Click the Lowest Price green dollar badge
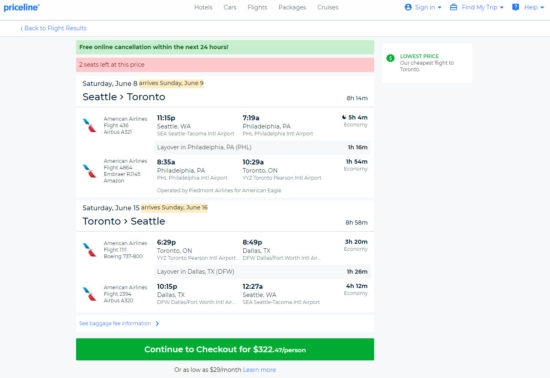The height and width of the screenshot is (378, 550). [390, 58]
